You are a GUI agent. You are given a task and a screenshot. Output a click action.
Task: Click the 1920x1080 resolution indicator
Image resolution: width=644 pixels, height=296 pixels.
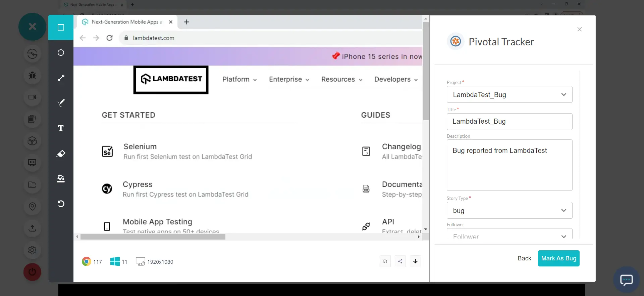(x=155, y=261)
